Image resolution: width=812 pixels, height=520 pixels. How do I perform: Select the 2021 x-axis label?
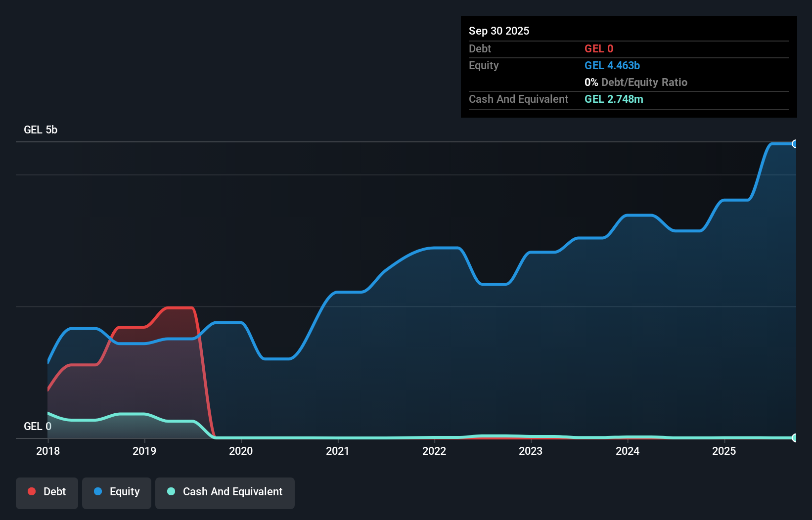click(x=338, y=451)
